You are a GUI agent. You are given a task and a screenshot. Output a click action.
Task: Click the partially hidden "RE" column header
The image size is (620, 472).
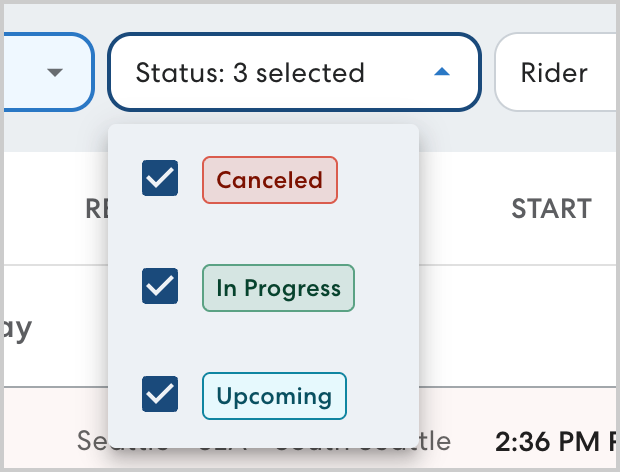pyautogui.click(x=96, y=208)
